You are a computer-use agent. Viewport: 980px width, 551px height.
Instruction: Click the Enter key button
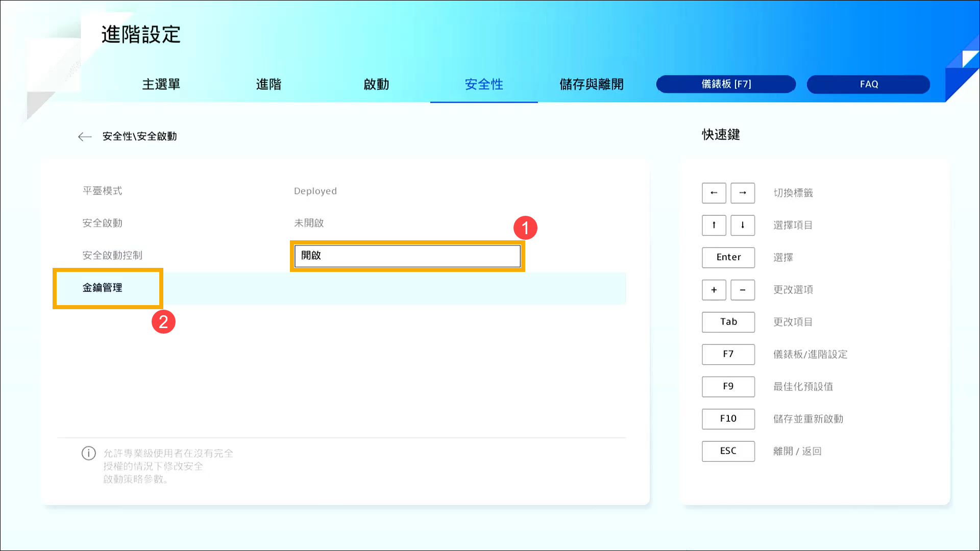coord(728,257)
